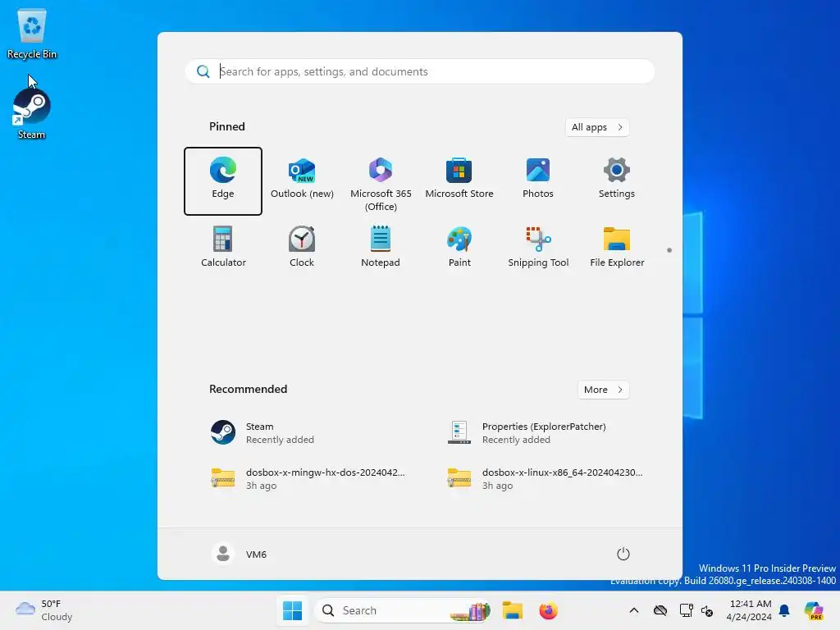The image size is (840, 630).
Task: Click the OneDrive cloud tray icon
Action: tap(660, 610)
